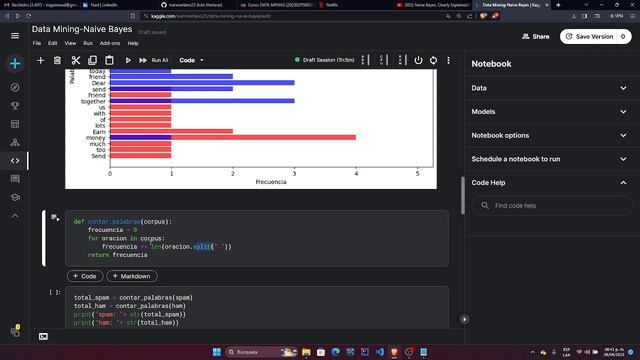This screenshot has height=360, width=640.
Task: Open the Kaggle hamburger menu
Action: (x=15, y=36)
